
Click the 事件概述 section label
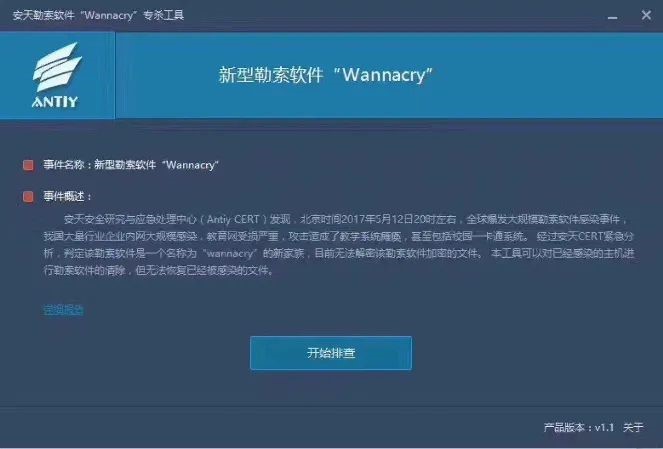68,196
